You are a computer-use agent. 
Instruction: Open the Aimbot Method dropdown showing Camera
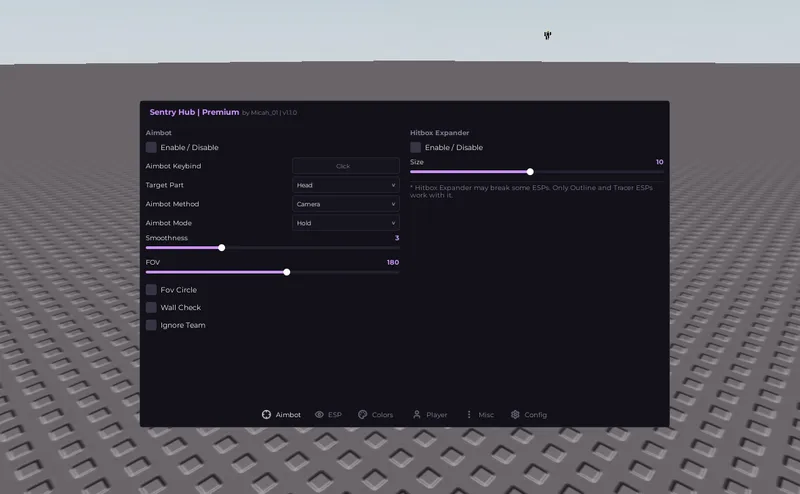click(x=345, y=204)
